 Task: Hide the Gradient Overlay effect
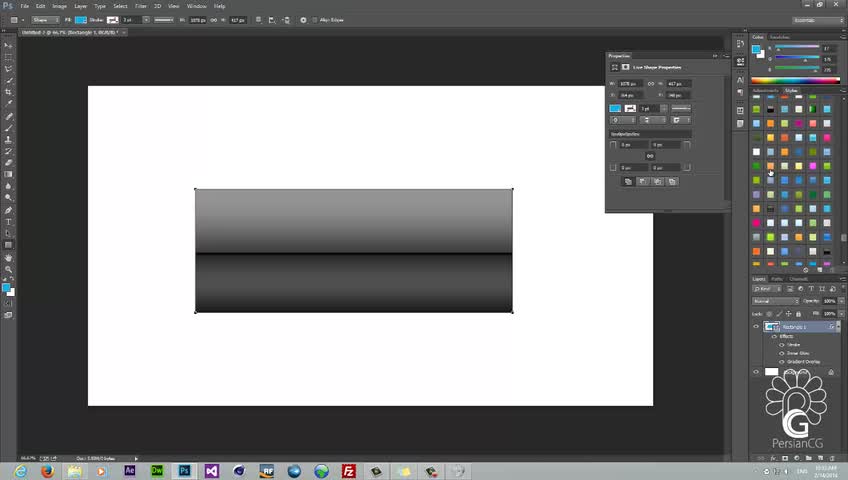point(781,362)
